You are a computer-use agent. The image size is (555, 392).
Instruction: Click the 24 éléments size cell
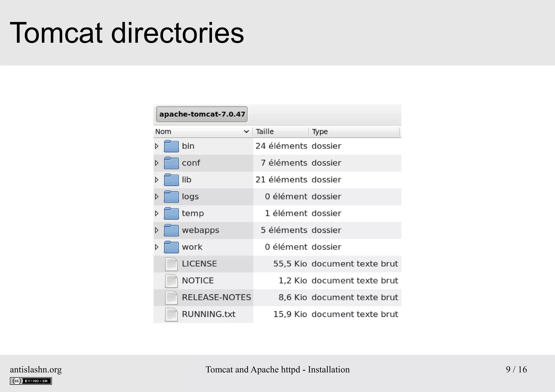point(281,146)
